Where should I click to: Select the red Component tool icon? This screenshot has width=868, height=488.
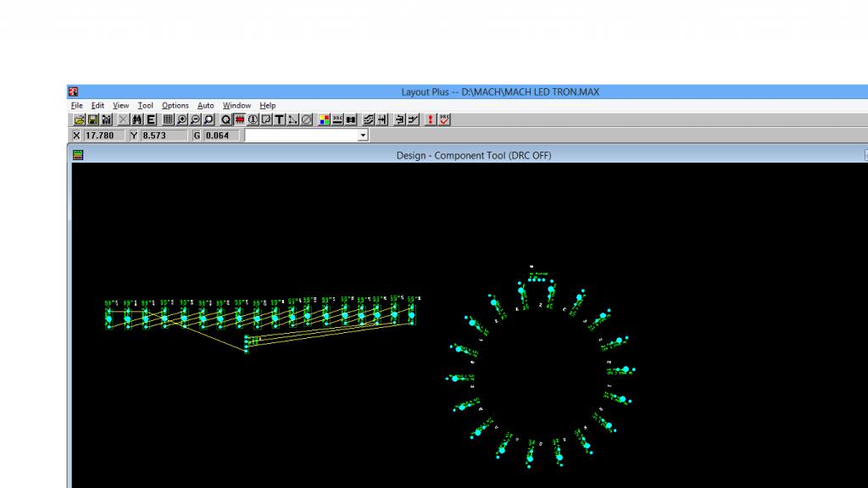(x=240, y=119)
